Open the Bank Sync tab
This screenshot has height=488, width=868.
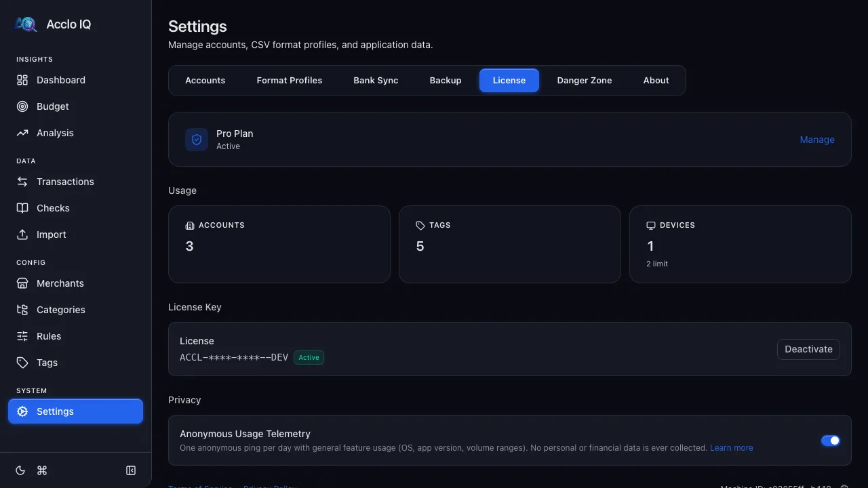click(376, 80)
